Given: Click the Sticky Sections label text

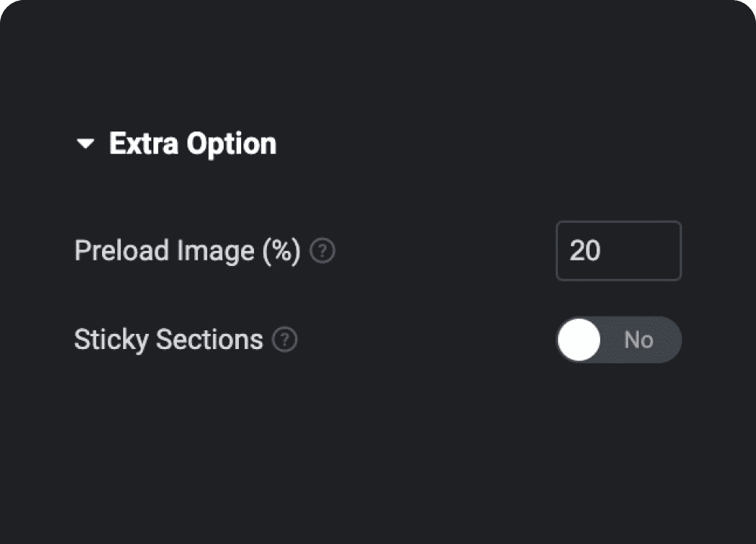Looking at the screenshot, I should coord(168,340).
